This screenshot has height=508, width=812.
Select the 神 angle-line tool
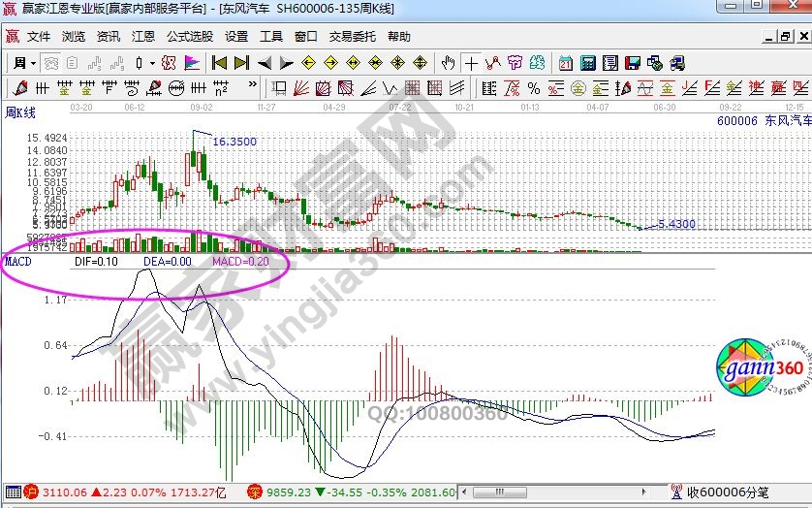point(757,88)
